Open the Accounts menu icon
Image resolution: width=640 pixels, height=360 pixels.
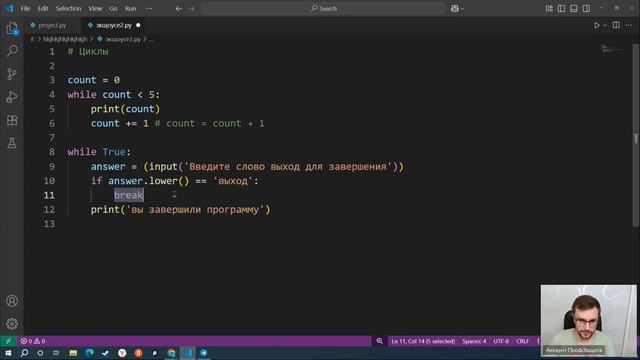coord(12,301)
